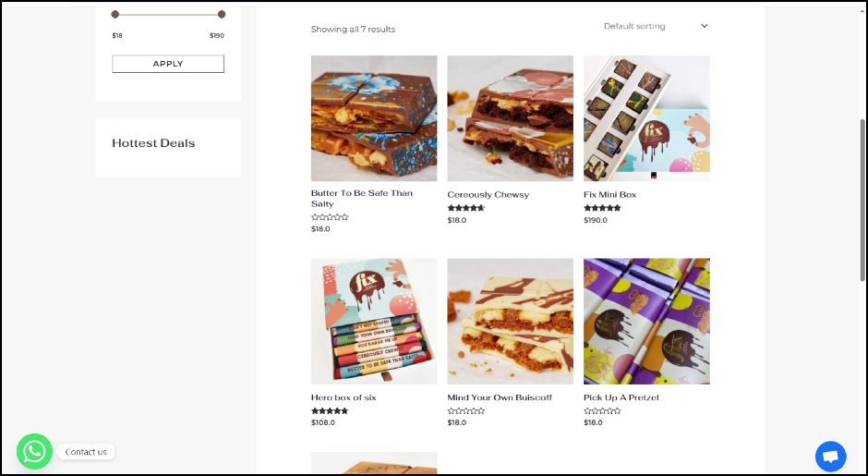Select the Pick Up A Pretzel image

(x=646, y=322)
